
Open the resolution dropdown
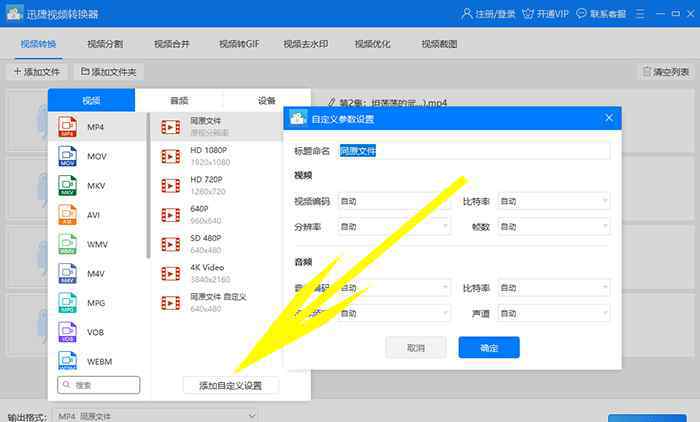click(x=394, y=227)
